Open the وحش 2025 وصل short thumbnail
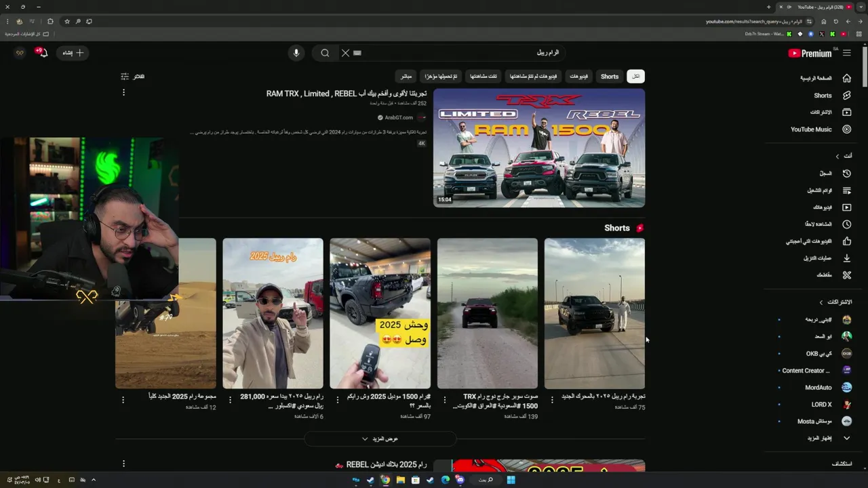The width and height of the screenshot is (868, 488). click(x=380, y=313)
